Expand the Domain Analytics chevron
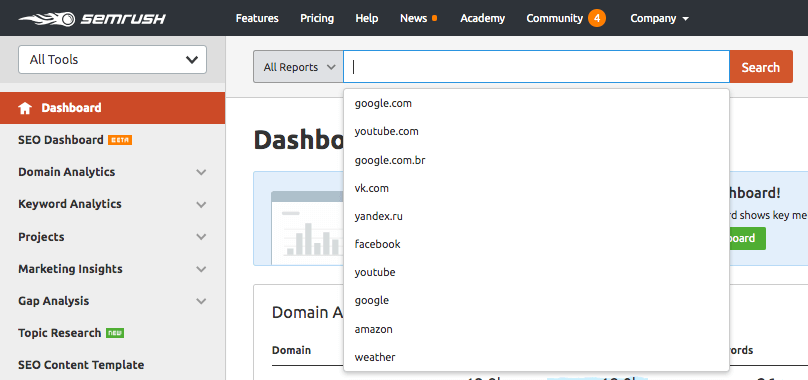Screen dimensions: 808x380 coord(201,172)
